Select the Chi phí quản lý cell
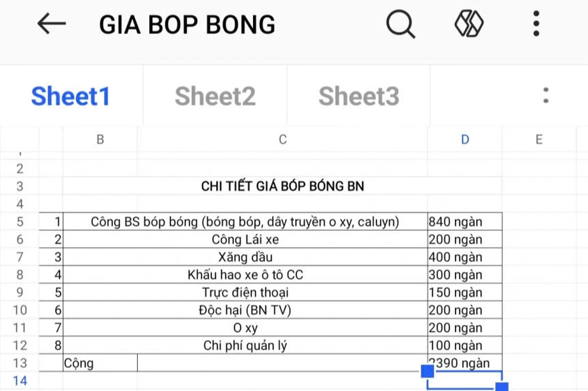588x391 pixels. pos(245,346)
